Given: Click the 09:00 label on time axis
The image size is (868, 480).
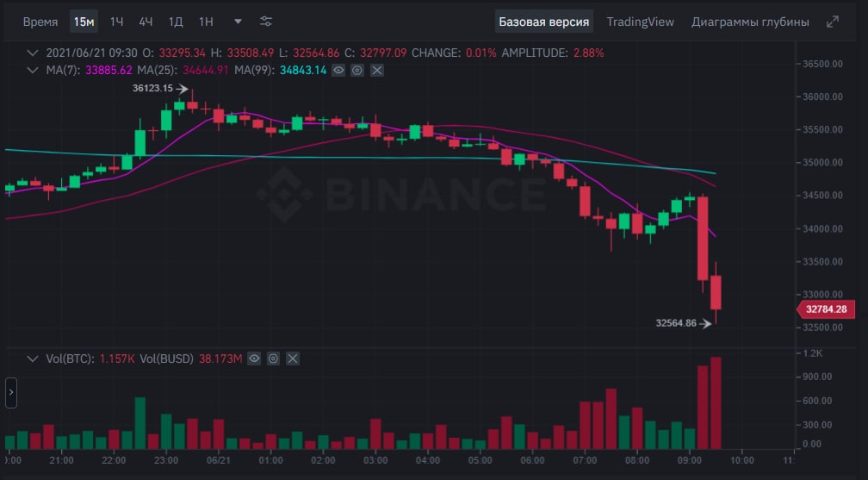Looking at the screenshot, I should (x=689, y=460).
